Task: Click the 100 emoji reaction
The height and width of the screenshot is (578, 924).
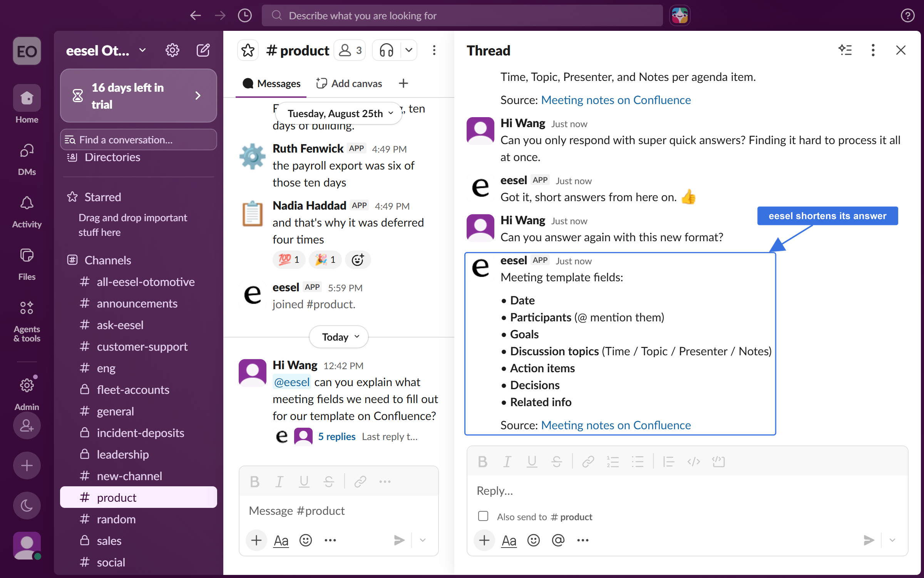Action: (x=289, y=260)
